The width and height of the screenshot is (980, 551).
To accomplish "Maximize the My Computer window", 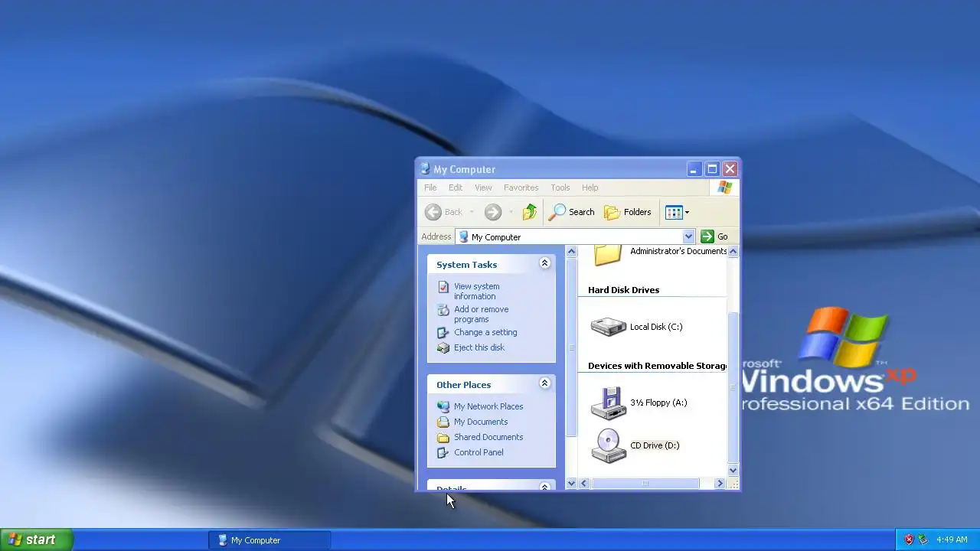I will 712,169.
